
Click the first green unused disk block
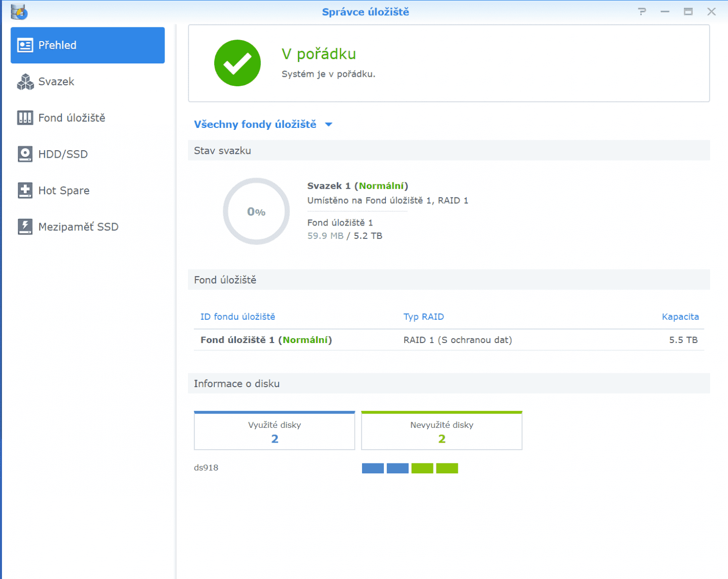tap(423, 468)
